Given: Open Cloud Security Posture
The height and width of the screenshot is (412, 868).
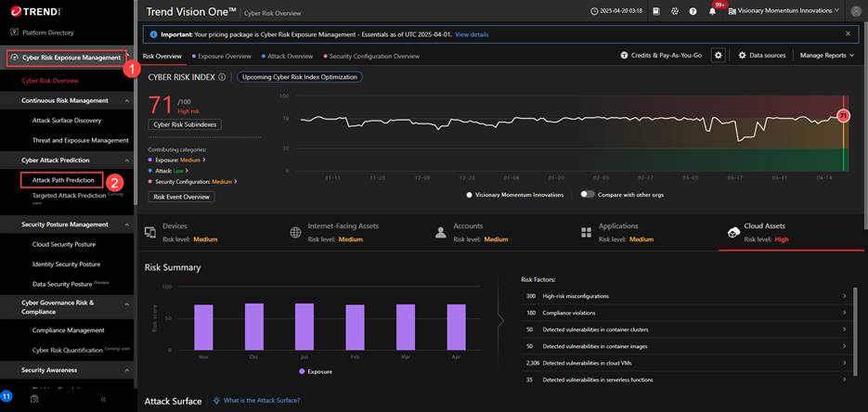Looking at the screenshot, I should pyautogui.click(x=64, y=244).
